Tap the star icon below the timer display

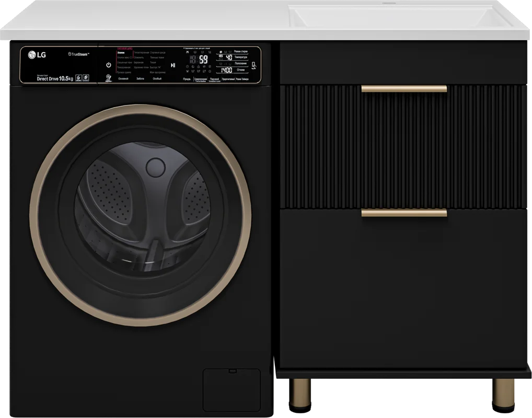[210, 71]
